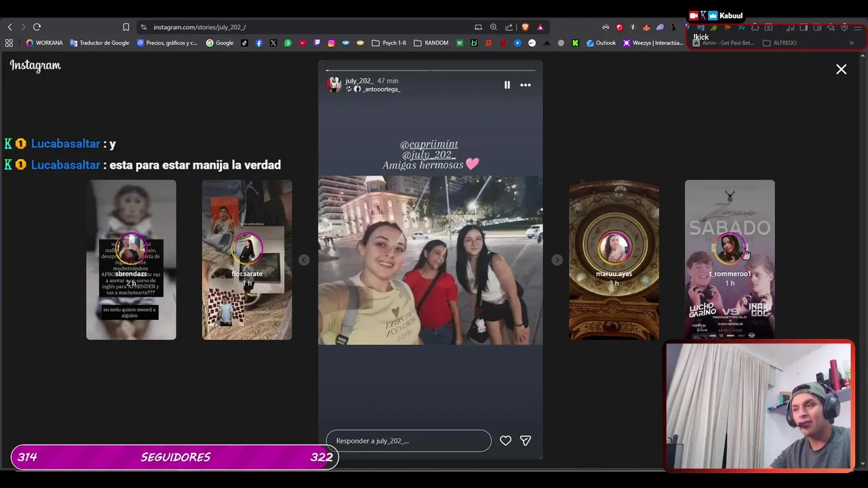Open the maruu.ayas story preview

coord(614,260)
